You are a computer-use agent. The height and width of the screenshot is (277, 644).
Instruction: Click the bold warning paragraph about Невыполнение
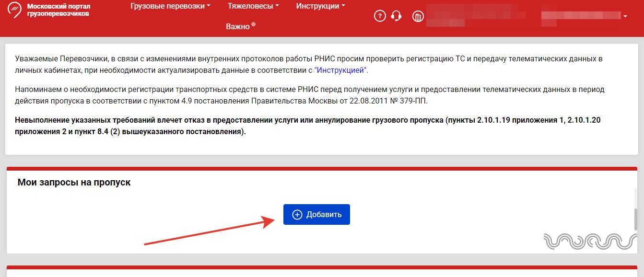(x=307, y=126)
